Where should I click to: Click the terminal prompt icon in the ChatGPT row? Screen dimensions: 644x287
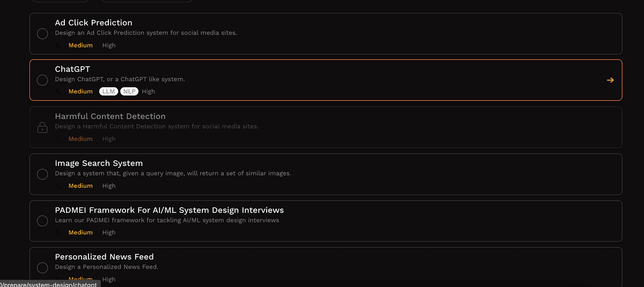click(58, 91)
